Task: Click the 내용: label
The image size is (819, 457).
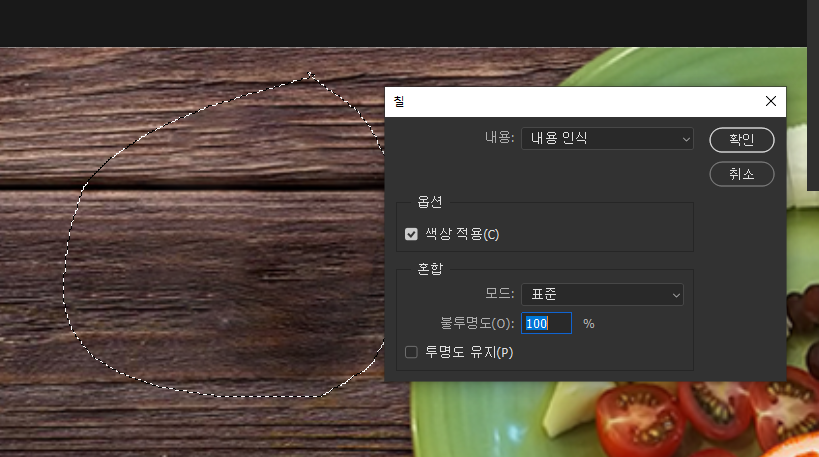Action: (x=499, y=138)
